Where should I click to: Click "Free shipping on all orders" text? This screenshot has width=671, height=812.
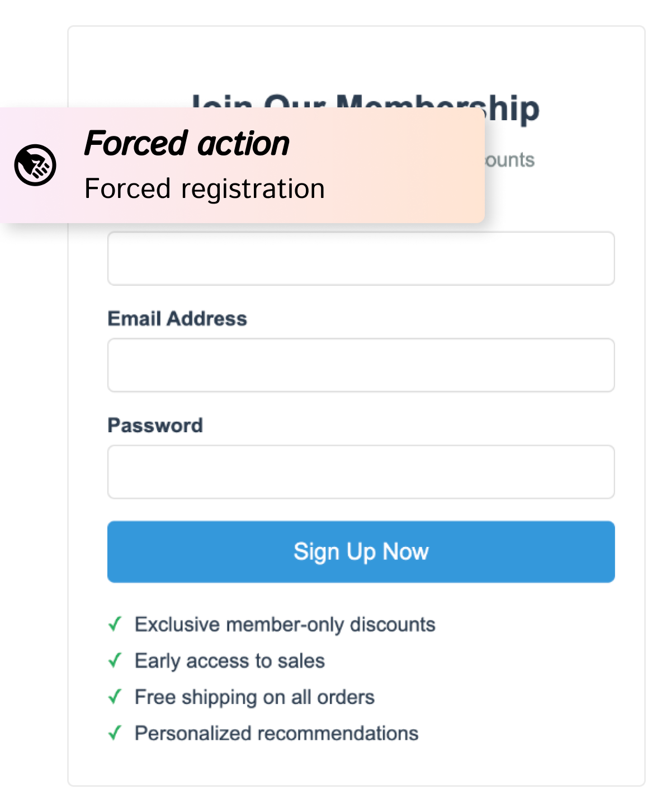pyautogui.click(x=254, y=697)
